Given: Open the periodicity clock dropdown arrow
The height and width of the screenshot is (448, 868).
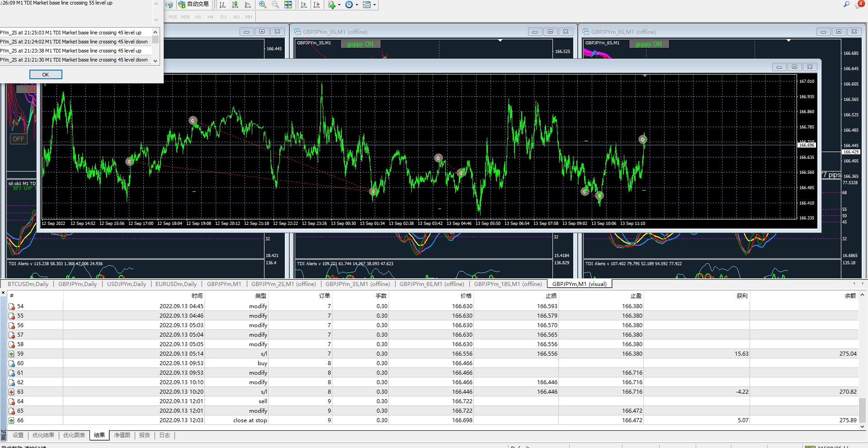Looking at the screenshot, I should [x=357, y=5].
